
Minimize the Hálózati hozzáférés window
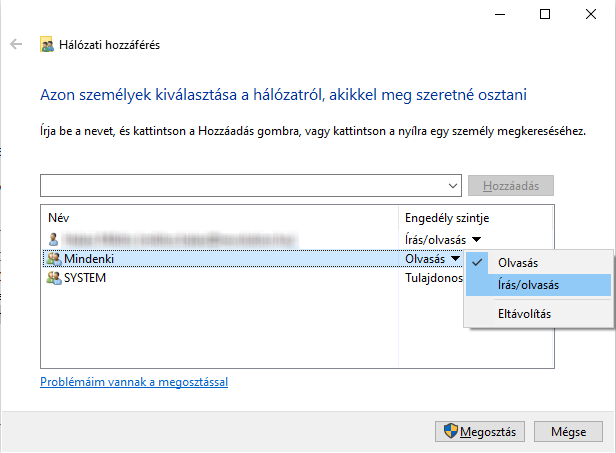click(x=500, y=15)
